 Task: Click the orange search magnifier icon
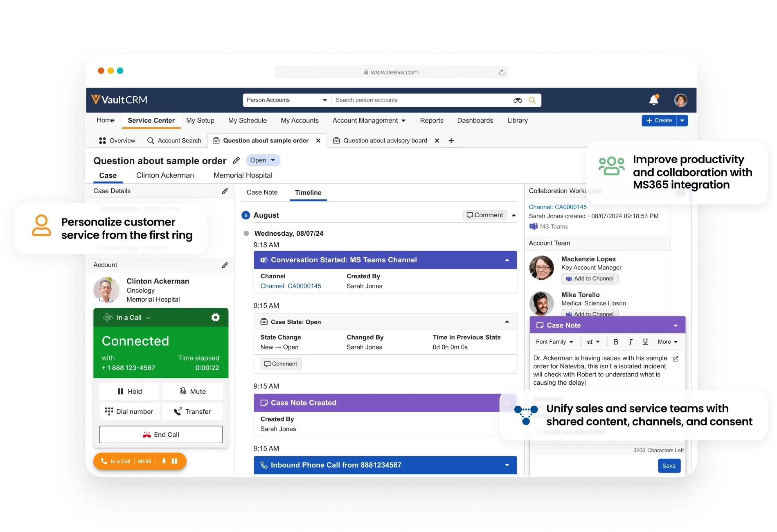532,100
